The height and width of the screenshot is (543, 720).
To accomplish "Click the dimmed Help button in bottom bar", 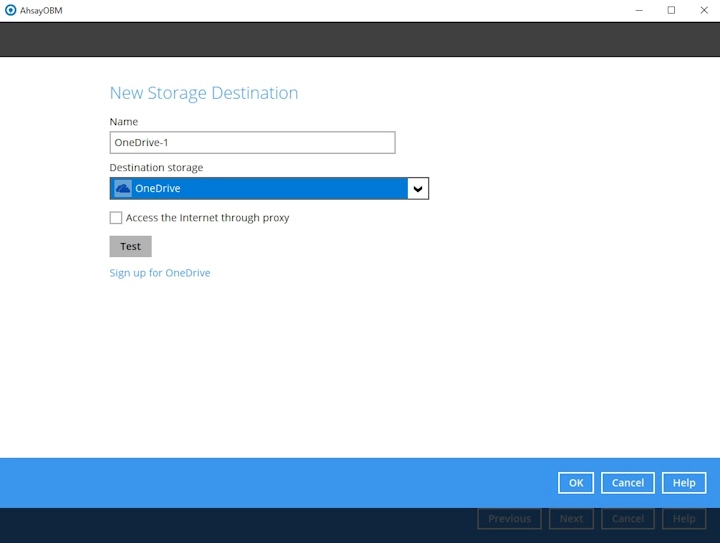I will pos(684,519).
